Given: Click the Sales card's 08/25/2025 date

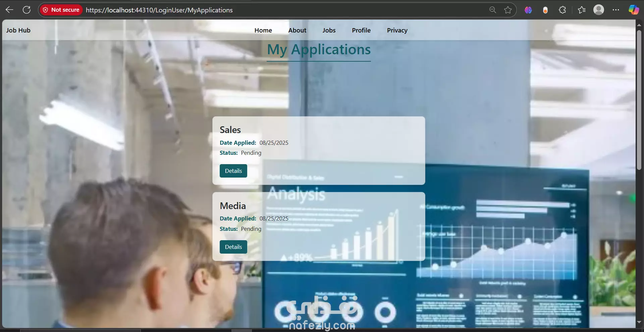Looking at the screenshot, I should (274, 143).
